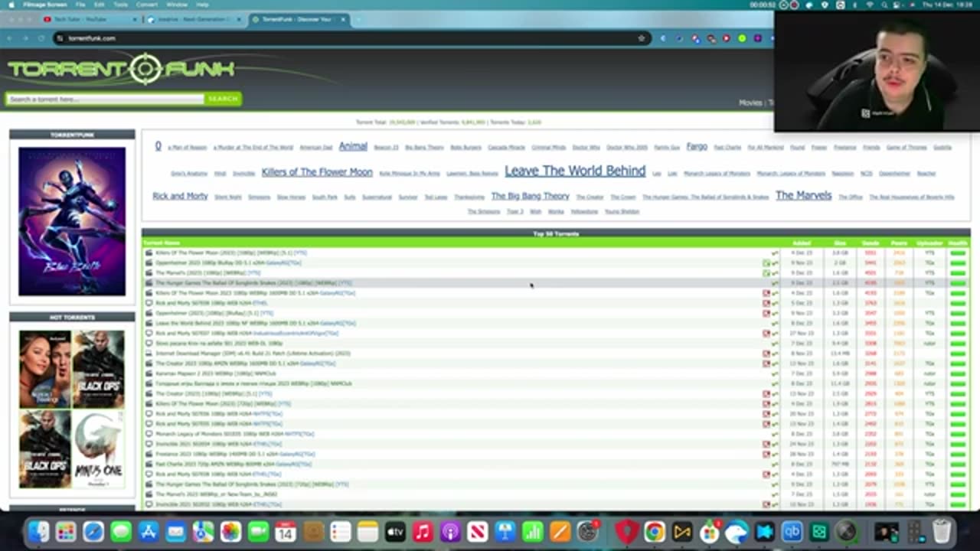This screenshot has height=551, width=980.
Task: Open The Marvels tag link
Action: 803,196
